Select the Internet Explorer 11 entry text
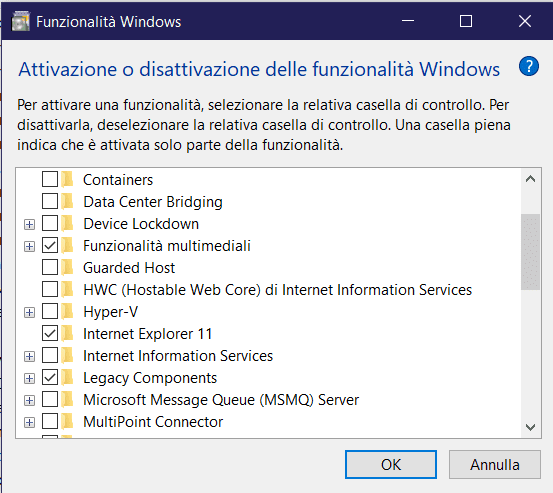Image resolution: width=553 pixels, height=493 pixels. coord(147,334)
